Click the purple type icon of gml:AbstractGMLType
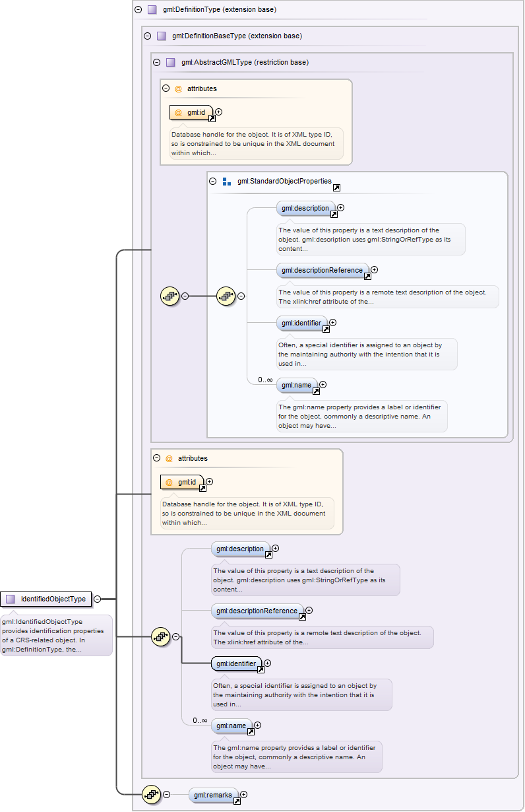The width and height of the screenshot is (525, 812). pyautogui.click(x=171, y=63)
